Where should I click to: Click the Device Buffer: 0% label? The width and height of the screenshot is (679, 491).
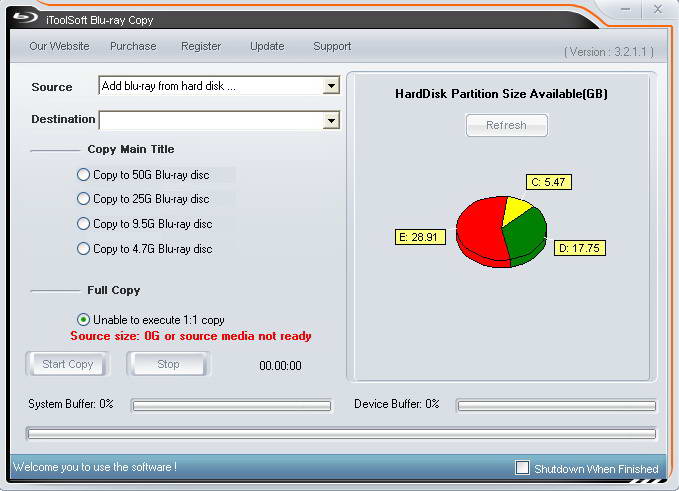click(x=397, y=404)
